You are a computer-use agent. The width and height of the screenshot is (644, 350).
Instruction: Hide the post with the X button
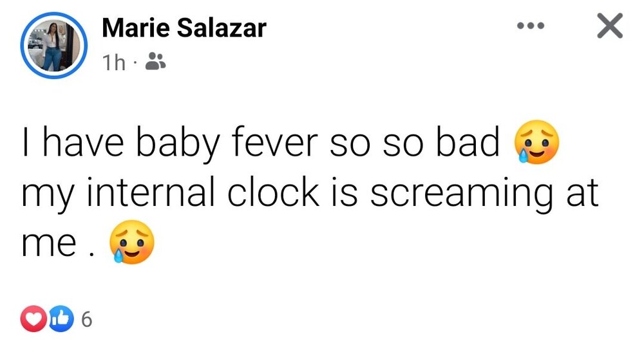coord(609,26)
